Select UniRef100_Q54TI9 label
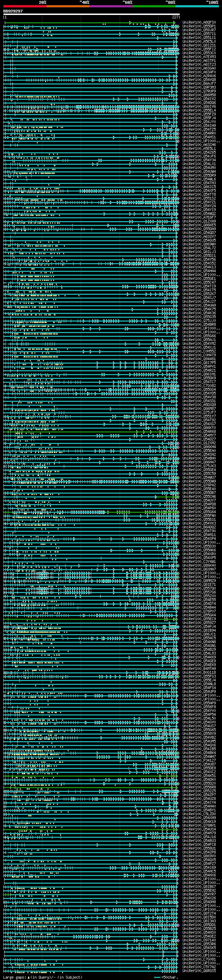 click(x=199, y=286)
